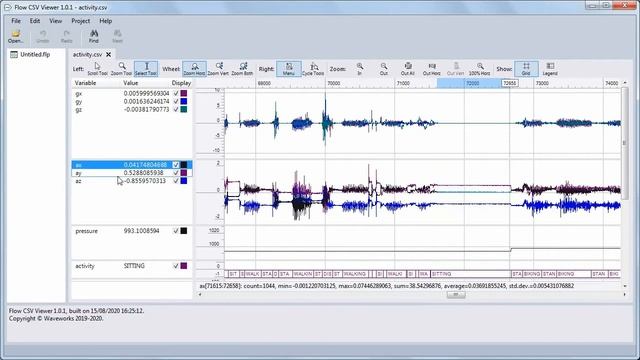This screenshot has width=640, height=360.
Task: Click the gy color swatch
Action: (x=184, y=101)
